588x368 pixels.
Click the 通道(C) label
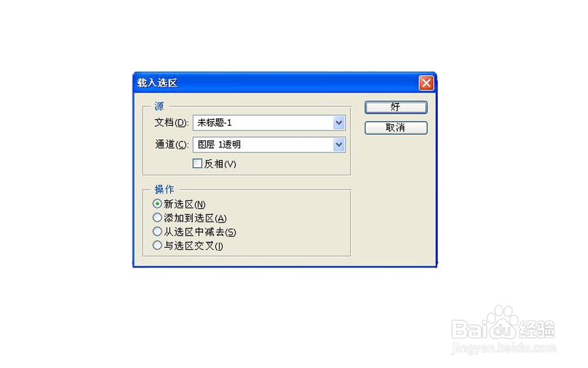[171, 145]
